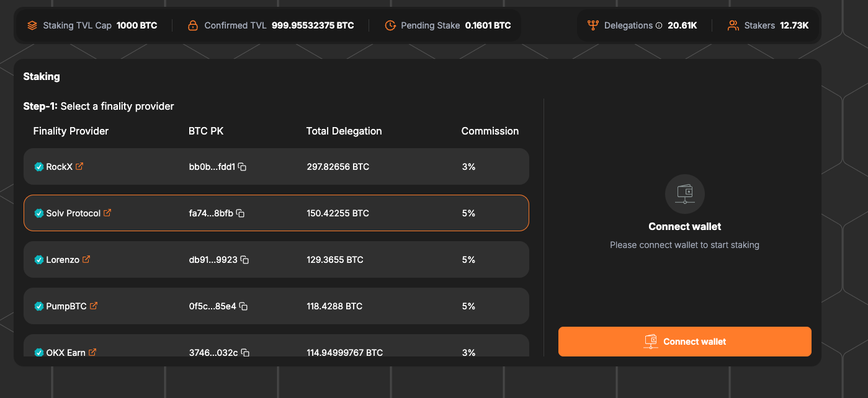Click delegation value 129.3655 BTC
The image size is (868, 398).
[x=335, y=260]
